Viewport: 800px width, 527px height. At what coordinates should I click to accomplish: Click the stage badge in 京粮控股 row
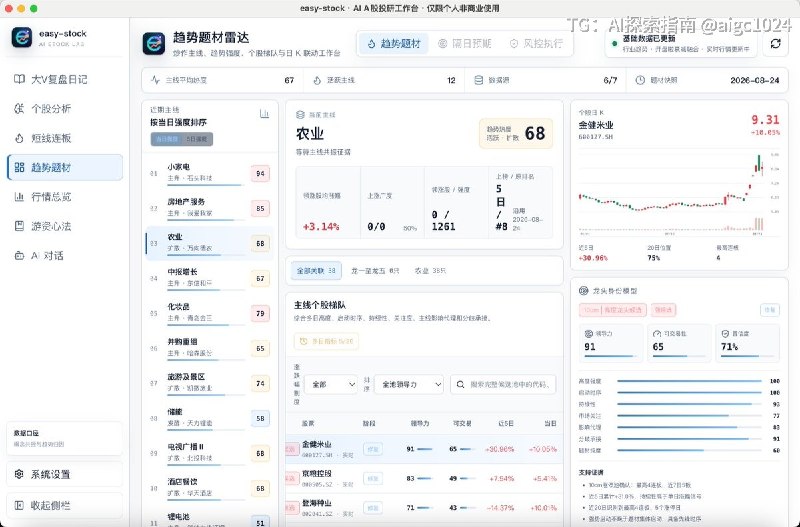click(373, 479)
